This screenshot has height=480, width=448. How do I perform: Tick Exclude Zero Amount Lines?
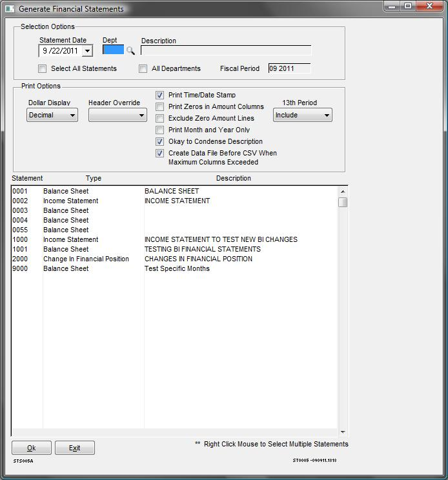[159, 119]
